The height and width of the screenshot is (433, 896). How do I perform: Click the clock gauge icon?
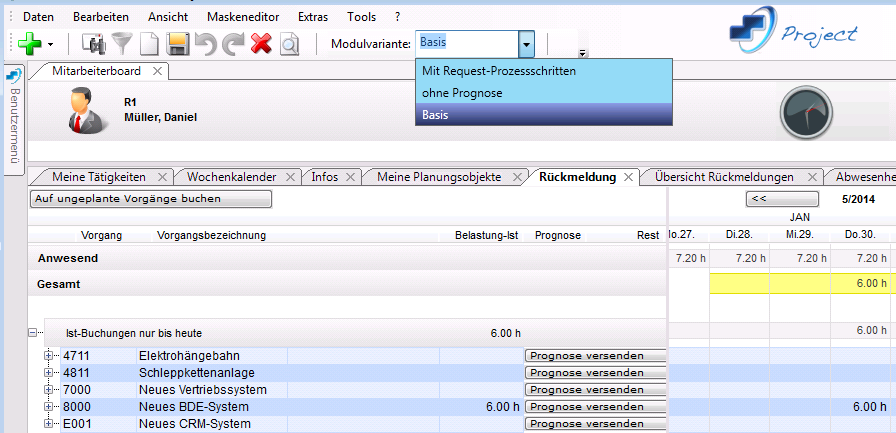point(806,112)
